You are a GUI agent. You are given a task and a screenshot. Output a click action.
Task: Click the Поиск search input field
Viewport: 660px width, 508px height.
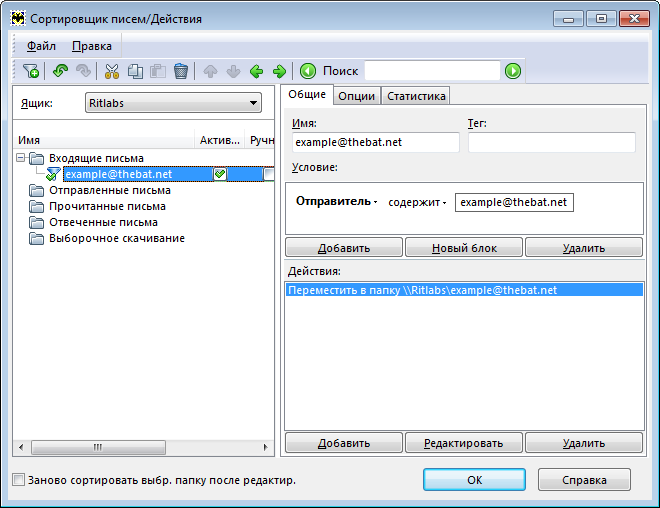click(432, 71)
